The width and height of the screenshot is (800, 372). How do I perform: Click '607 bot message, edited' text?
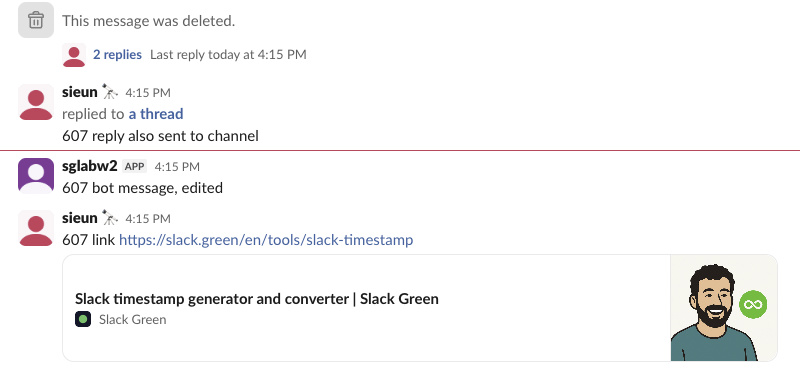142,188
